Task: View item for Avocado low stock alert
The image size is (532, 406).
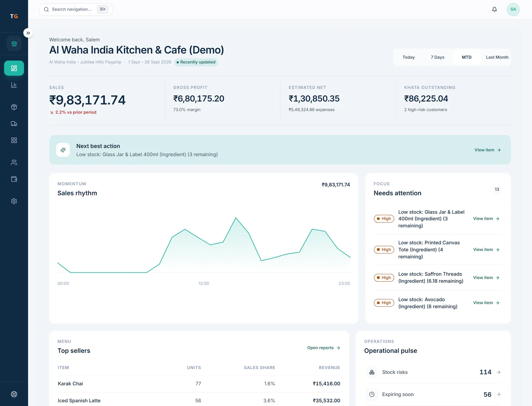Action: click(x=486, y=303)
